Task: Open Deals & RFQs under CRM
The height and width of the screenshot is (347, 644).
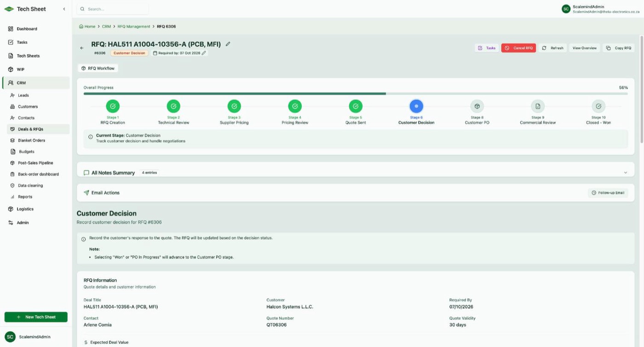Action: (x=38, y=129)
